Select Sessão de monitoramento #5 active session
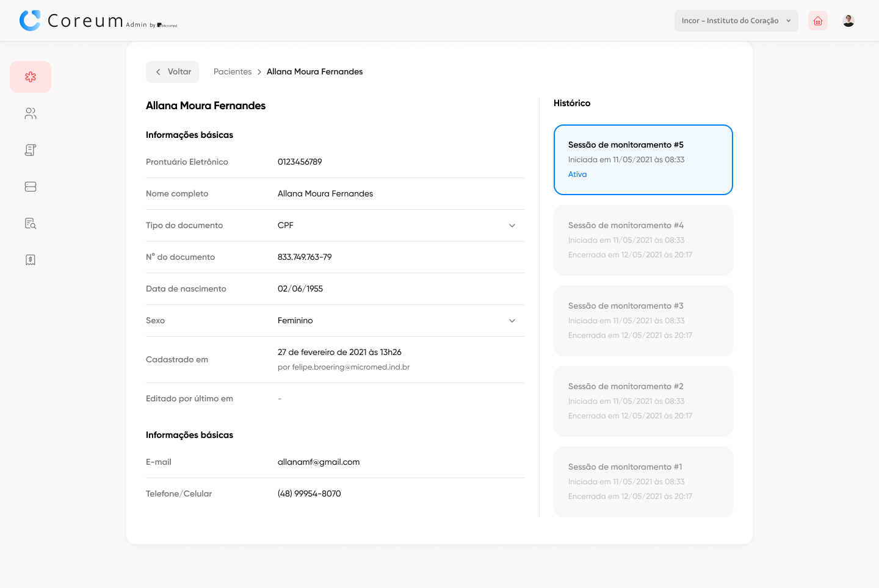The height and width of the screenshot is (588, 879). (x=643, y=160)
